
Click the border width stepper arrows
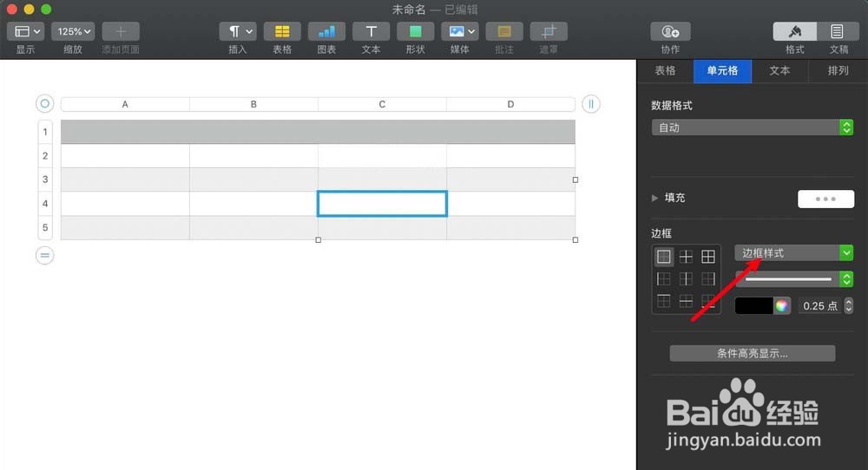click(849, 306)
